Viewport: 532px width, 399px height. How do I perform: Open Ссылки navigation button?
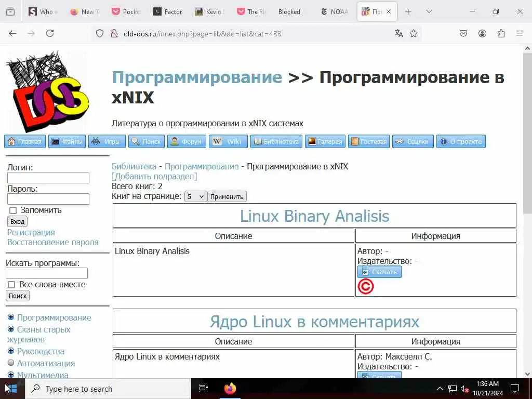(413, 141)
